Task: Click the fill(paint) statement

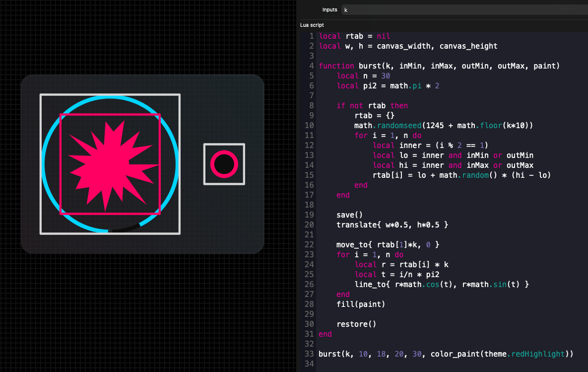Action: point(360,304)
